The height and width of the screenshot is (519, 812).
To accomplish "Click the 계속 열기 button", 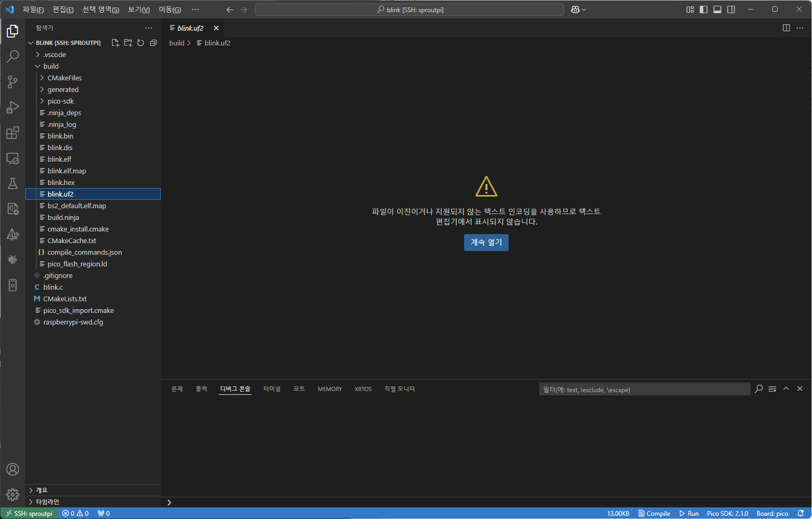I will tap(486, 243).
